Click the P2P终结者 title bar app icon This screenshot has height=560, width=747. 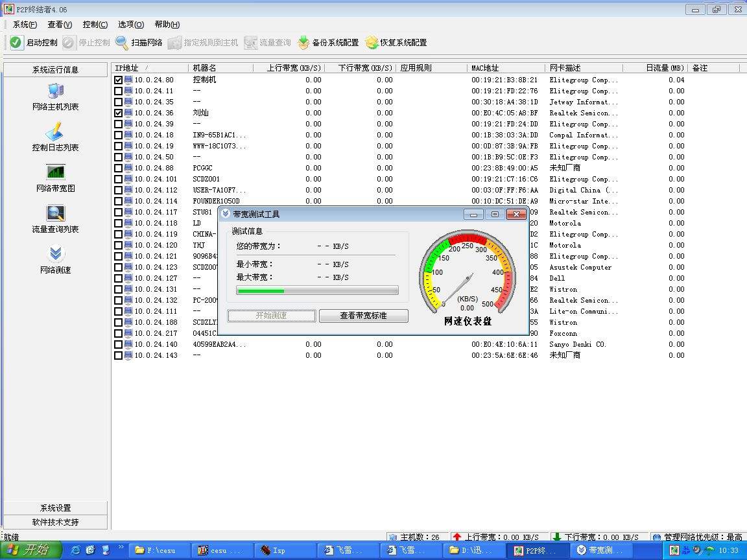[x=8, y=8]
